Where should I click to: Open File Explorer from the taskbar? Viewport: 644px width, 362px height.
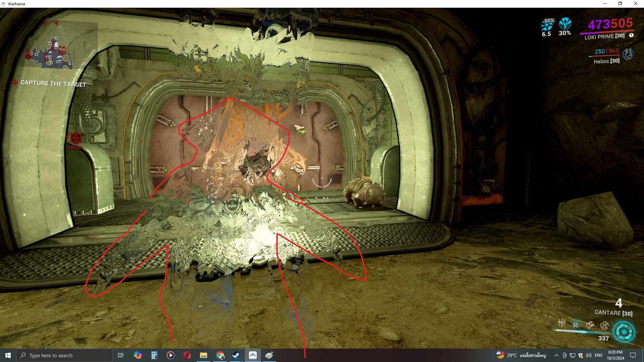click(x=204, y=355)
